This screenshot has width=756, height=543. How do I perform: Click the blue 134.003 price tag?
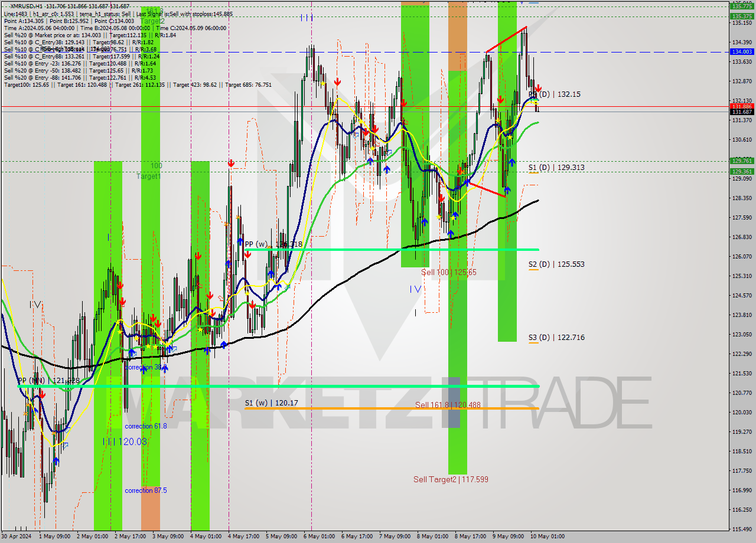pyautogui.click(x=742, y=52)
